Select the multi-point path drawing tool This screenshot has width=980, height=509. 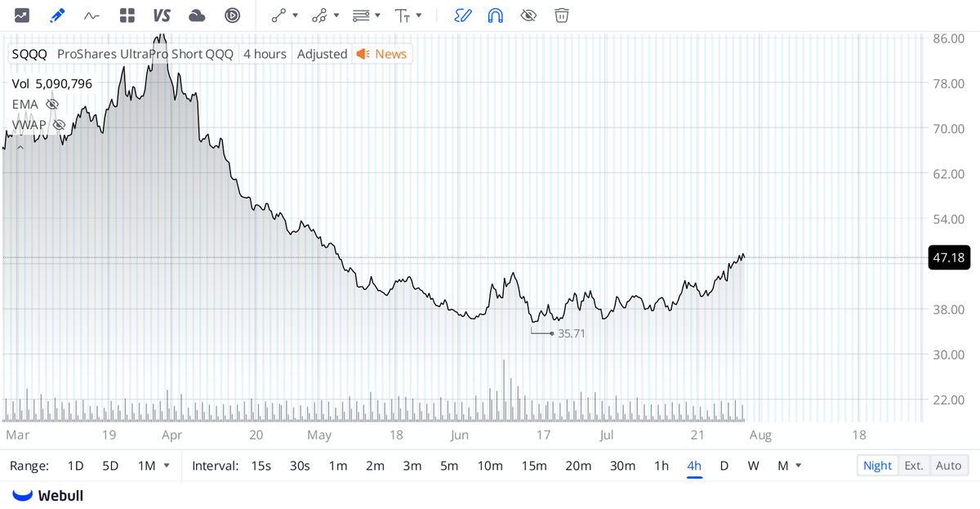coord(320,15)
